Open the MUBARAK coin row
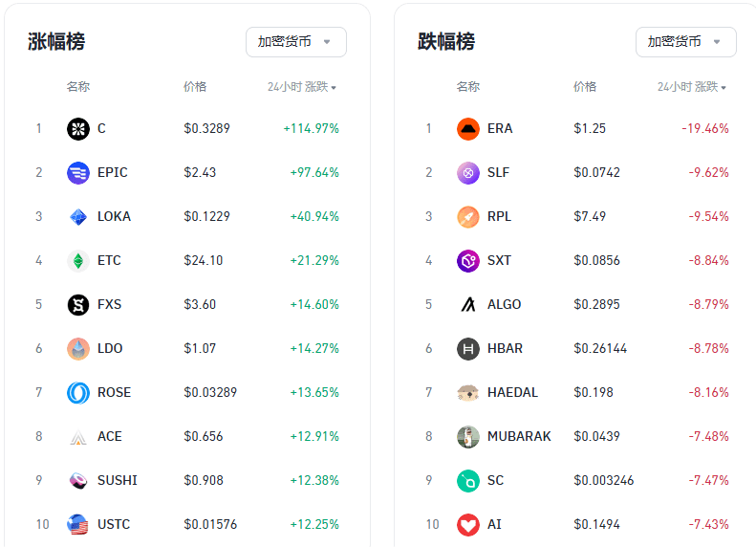 [577, 436]
